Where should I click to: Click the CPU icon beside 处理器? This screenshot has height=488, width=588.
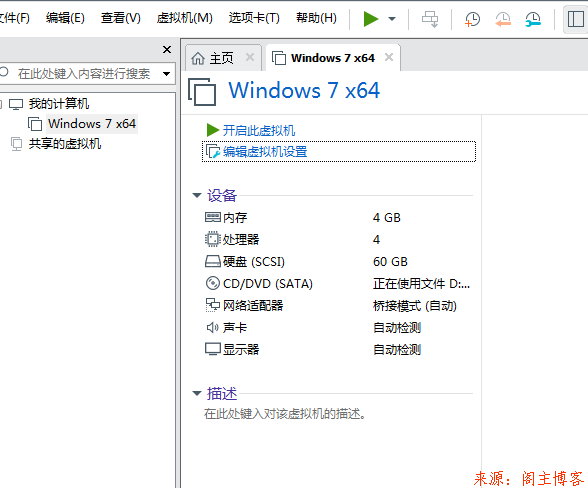213,239
